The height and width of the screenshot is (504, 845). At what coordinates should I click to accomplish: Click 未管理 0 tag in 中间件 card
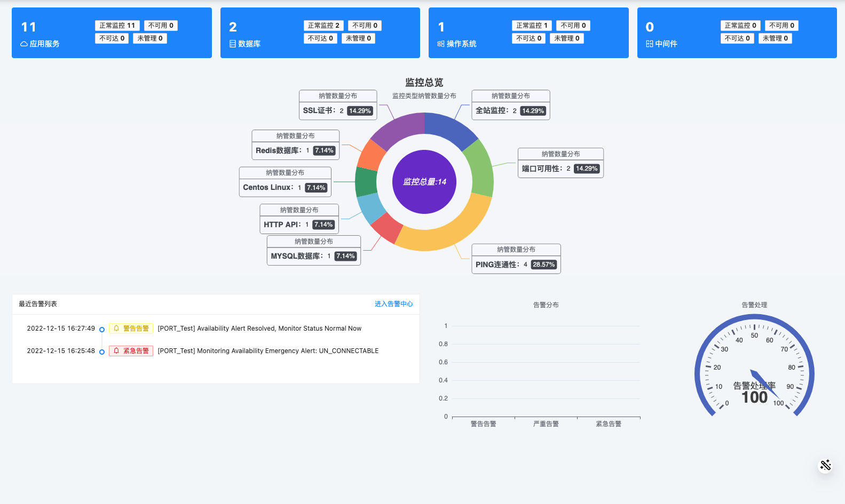[775, 38]
